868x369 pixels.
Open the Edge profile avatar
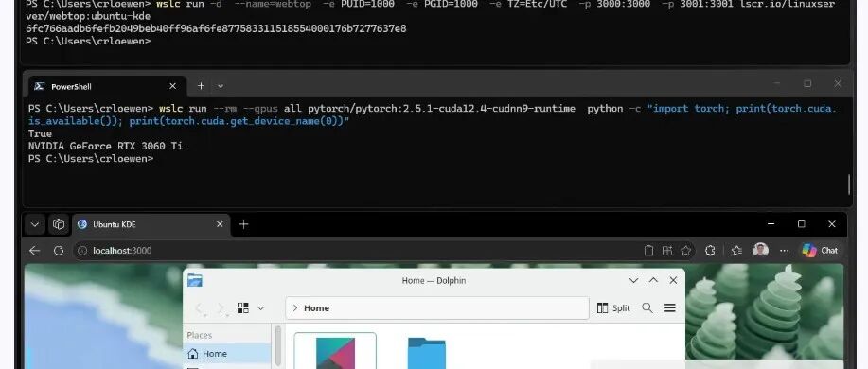(x=761, y=250)
